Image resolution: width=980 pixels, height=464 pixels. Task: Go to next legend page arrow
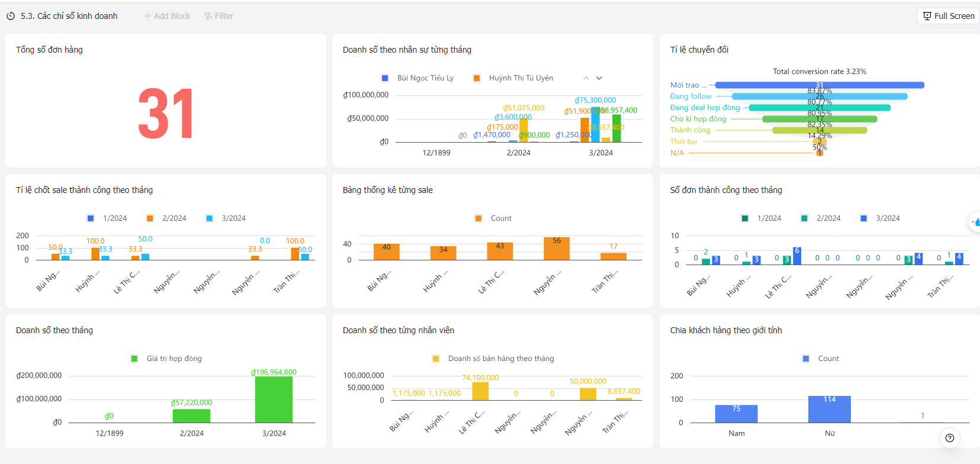pos(599,78)
